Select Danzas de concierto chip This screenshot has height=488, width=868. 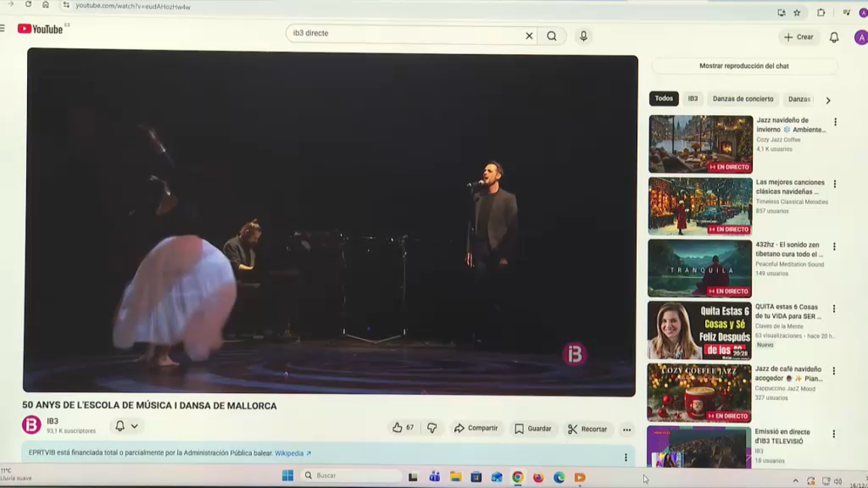743,99
